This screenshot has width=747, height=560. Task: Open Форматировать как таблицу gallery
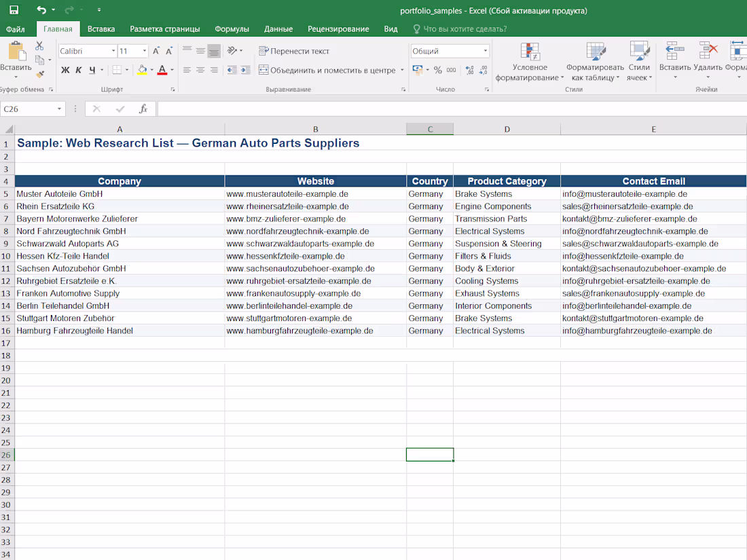[x=595, y=62]
